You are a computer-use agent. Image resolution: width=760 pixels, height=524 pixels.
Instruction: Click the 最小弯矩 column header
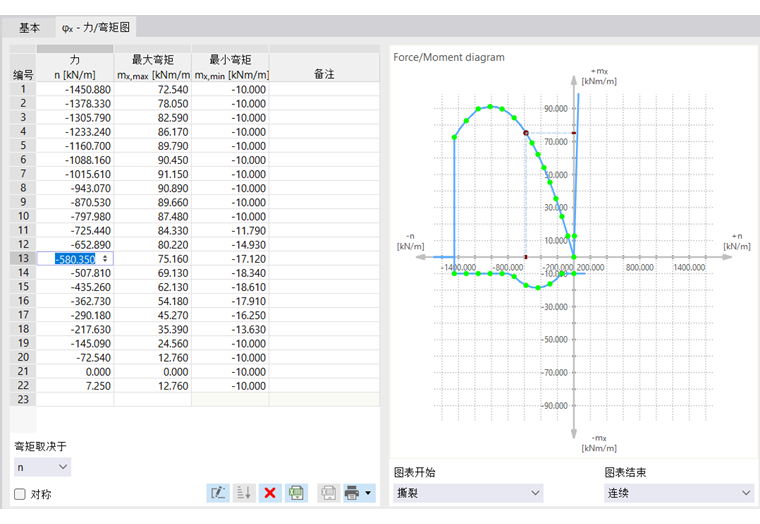click(230, 67)
